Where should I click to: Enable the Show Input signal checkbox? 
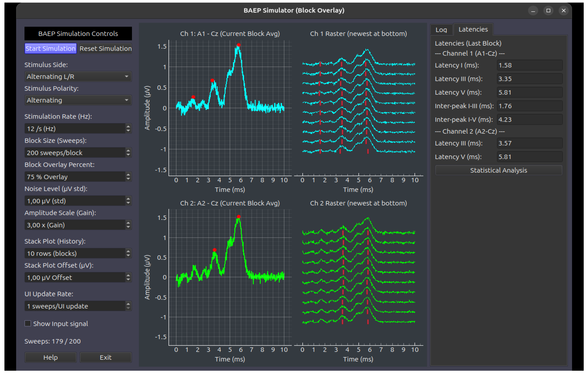point(28,323)
